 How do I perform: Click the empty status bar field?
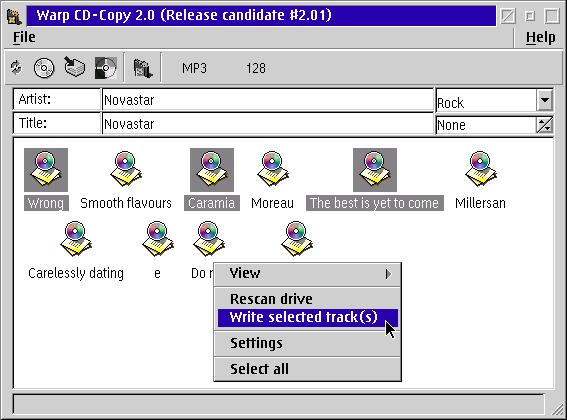(x=278, y=404)
